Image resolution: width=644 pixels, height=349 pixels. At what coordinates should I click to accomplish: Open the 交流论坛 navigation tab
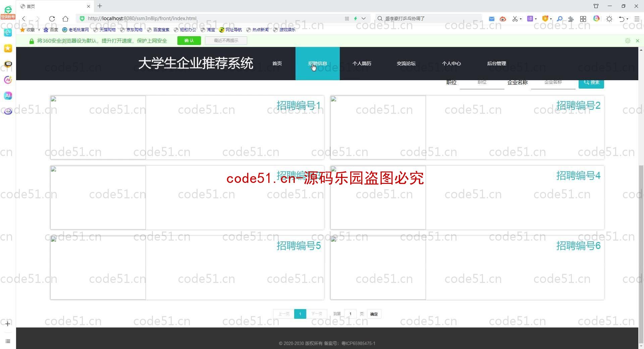click(406, 63)
